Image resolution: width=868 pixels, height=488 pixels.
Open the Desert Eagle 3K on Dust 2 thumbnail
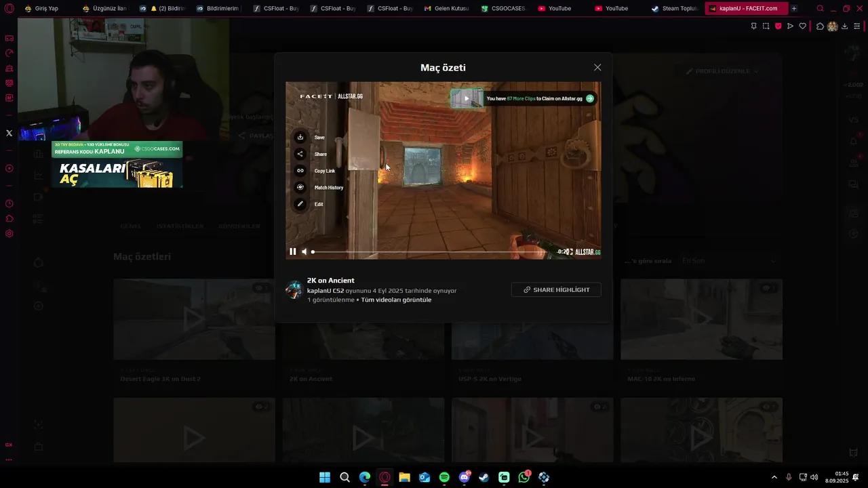click(x=194, y=319)
